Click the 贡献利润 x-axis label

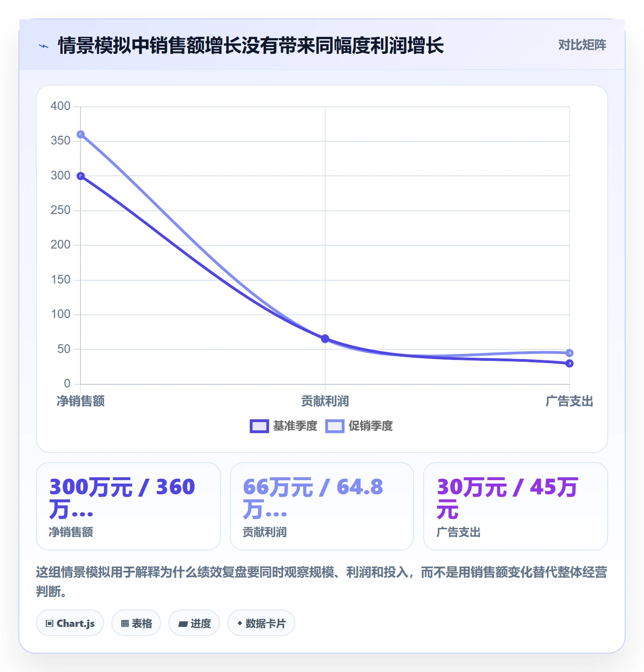pos(325,401)
